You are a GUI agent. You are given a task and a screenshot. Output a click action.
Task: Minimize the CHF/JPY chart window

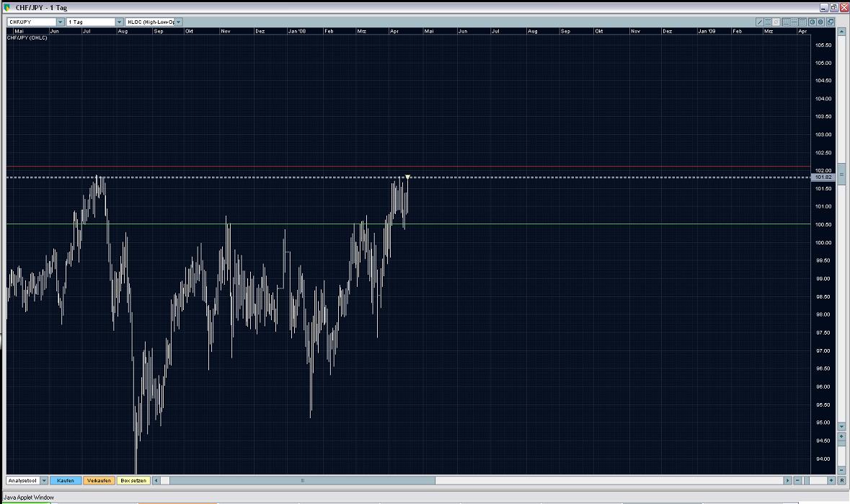824,8
